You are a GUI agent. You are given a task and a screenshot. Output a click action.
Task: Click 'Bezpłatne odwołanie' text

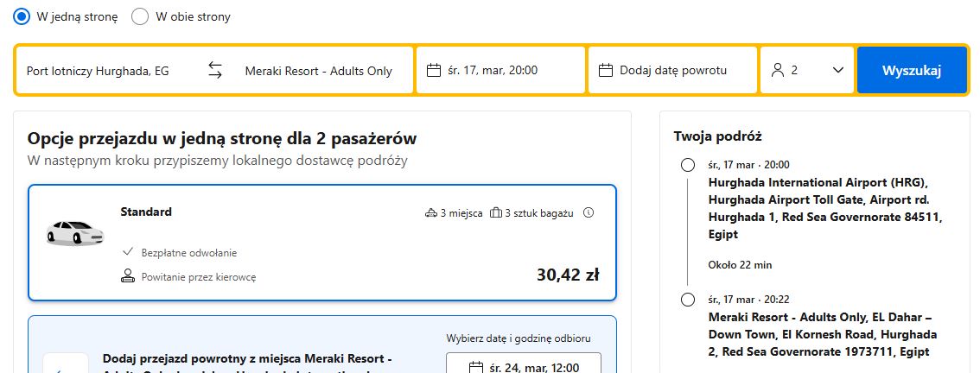[189, 253]
